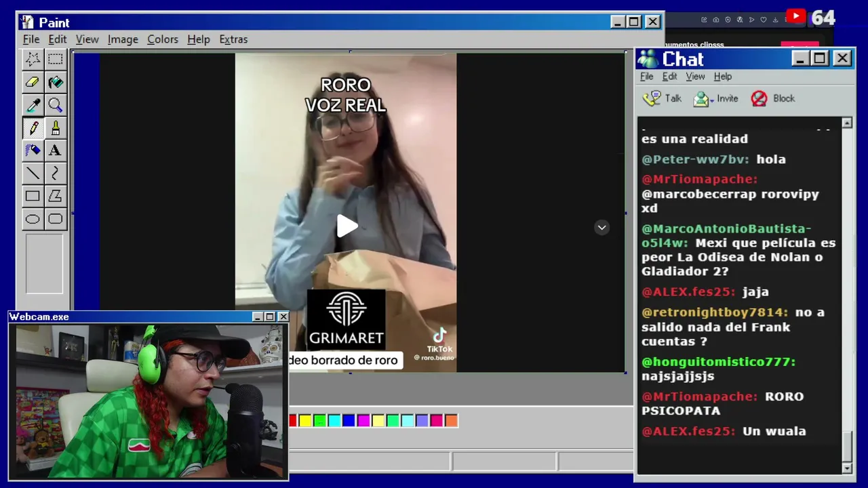The image size is (868, 488).
Task: Open the Extras menu in Paint
Action: tap(233, 39)
